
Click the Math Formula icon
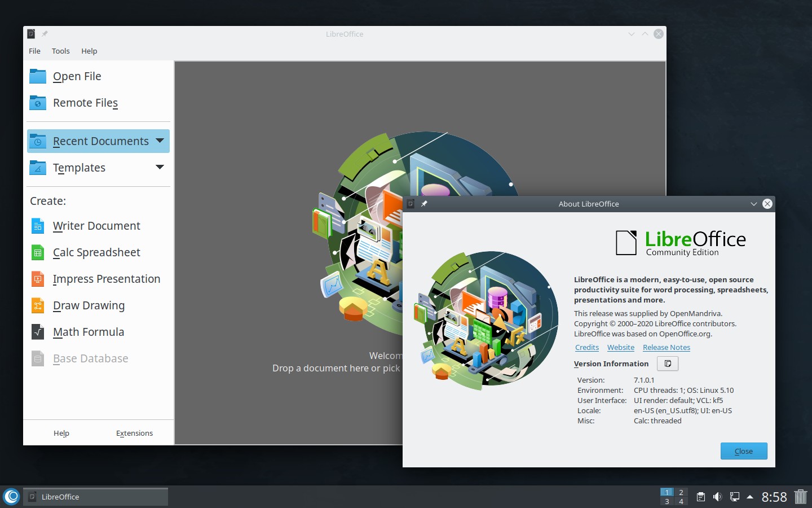point(38,332)
